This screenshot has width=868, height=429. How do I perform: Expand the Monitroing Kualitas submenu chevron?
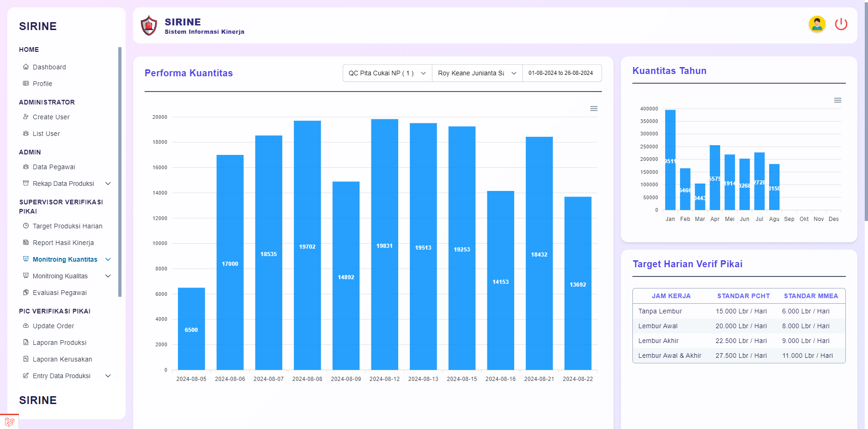108,276
